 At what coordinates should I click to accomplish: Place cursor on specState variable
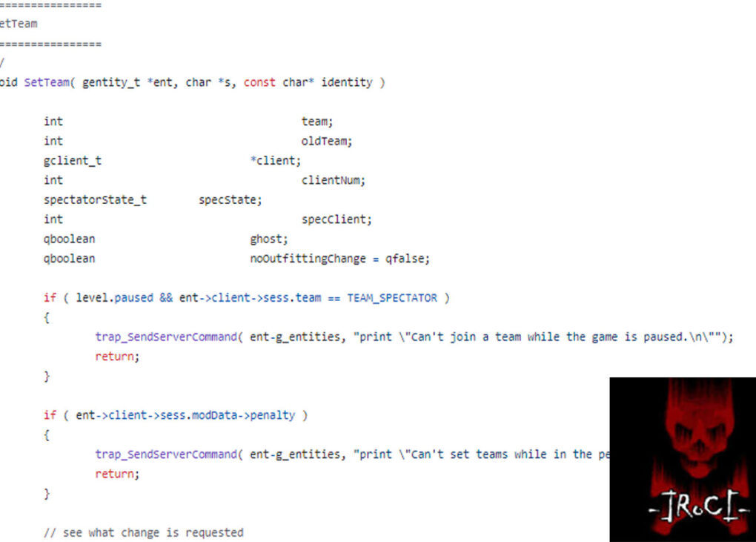click(x=230, y=199)
